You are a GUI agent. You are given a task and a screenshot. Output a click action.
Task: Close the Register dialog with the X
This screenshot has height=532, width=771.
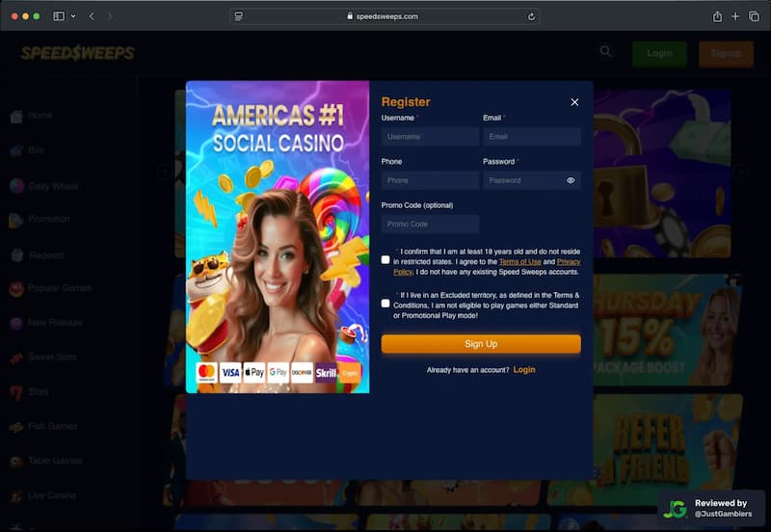[x=574, y=102]
